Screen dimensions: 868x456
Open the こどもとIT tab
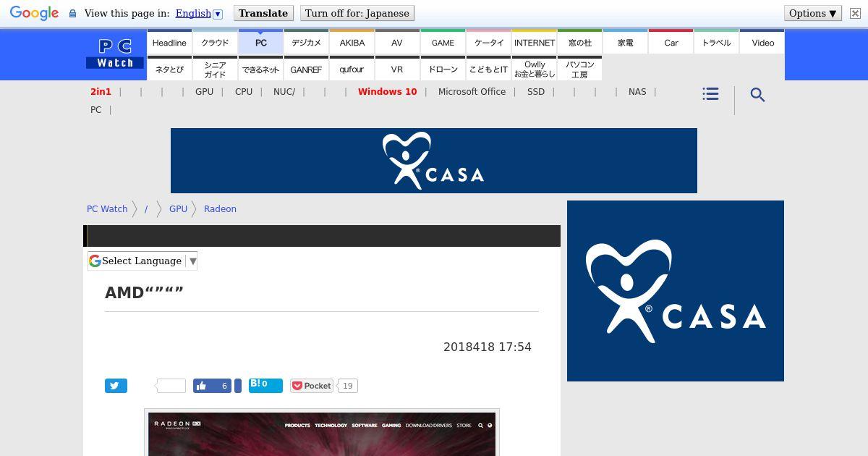[x=488, y=69]
